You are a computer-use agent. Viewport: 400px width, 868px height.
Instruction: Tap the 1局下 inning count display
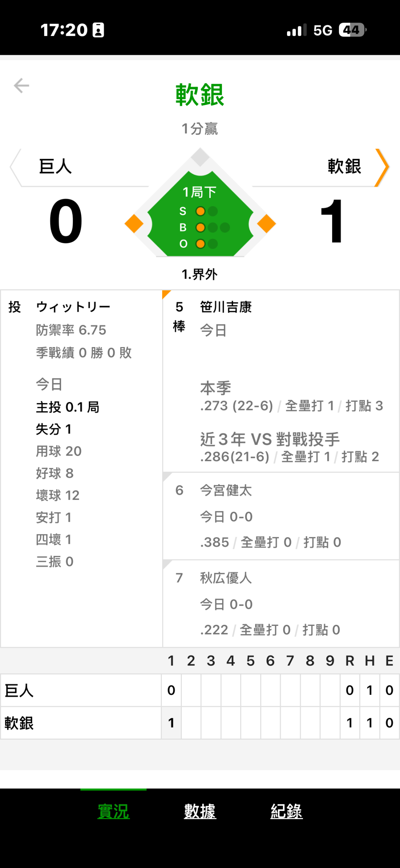[x=200, y=192]
